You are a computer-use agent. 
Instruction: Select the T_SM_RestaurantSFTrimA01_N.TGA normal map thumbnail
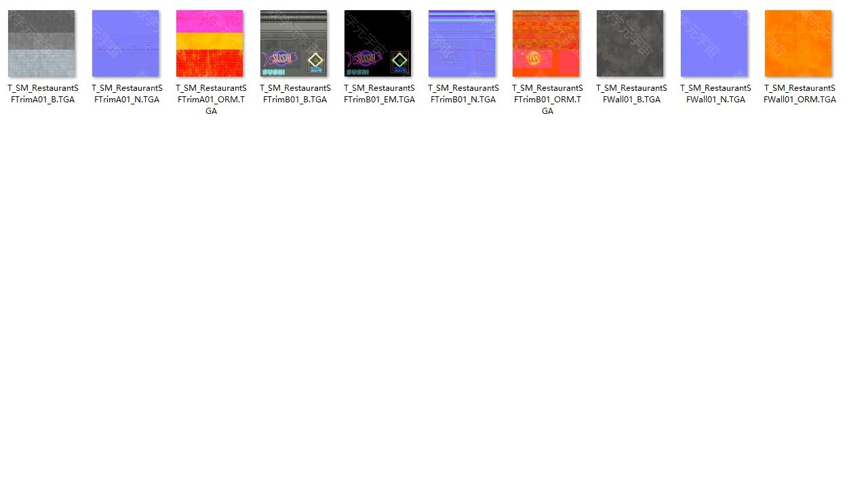click(x=125, y=43)
